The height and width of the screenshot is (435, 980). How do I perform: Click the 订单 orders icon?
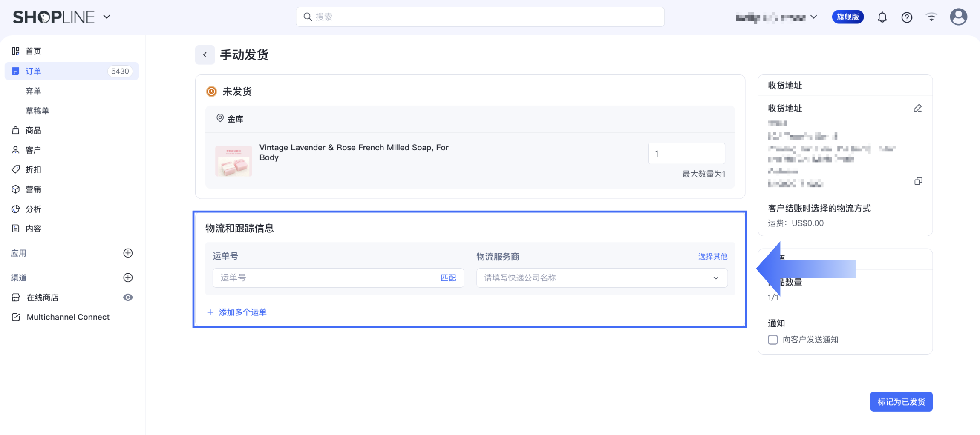coord(16,71)
